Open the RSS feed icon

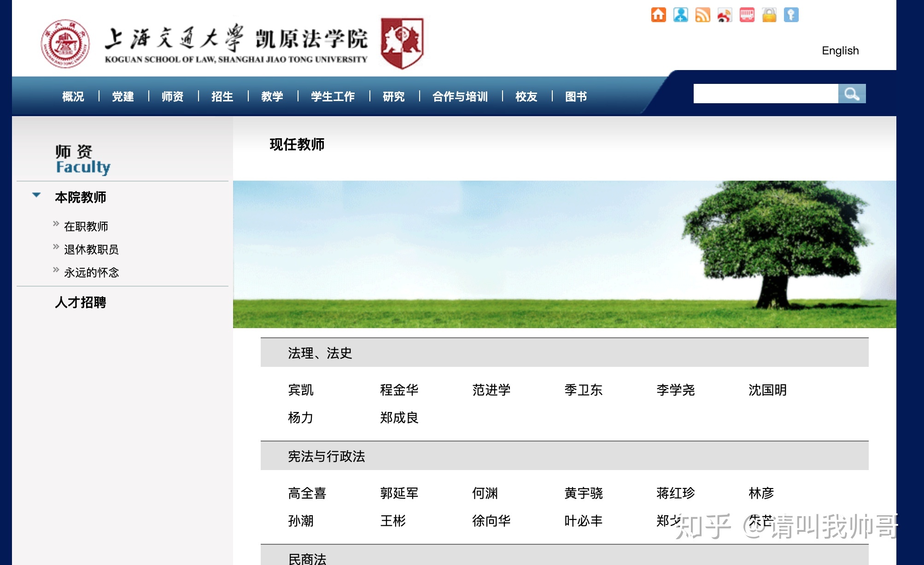(x=702, y=14)
